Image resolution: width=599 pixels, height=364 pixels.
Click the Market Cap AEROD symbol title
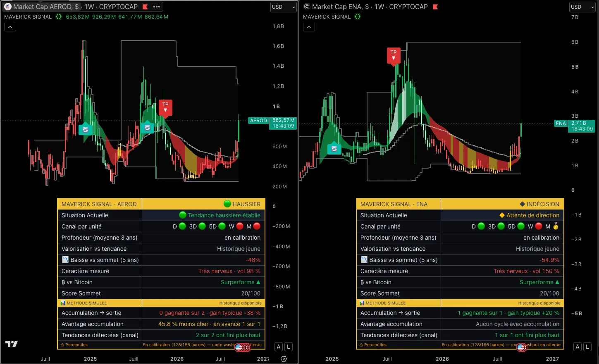pos(46,7)
